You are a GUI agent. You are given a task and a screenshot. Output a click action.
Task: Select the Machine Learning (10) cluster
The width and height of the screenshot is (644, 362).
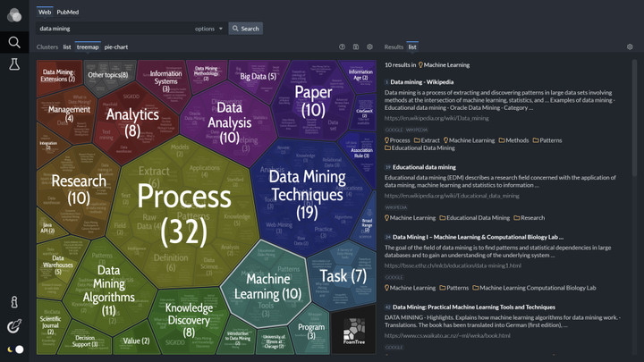[x=267, y=287]
